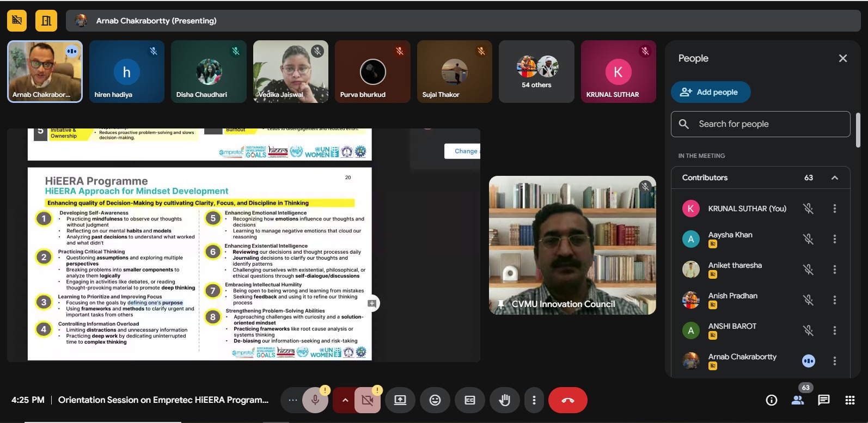Open the People panel icon

tap(798, 401)
